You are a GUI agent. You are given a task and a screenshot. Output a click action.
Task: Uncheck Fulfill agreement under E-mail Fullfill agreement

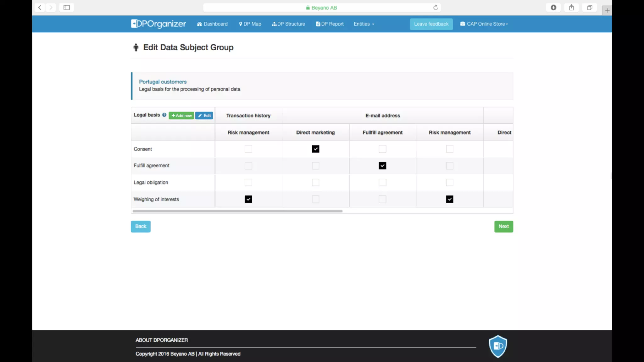pyautogui.click(x=382, y=166)
